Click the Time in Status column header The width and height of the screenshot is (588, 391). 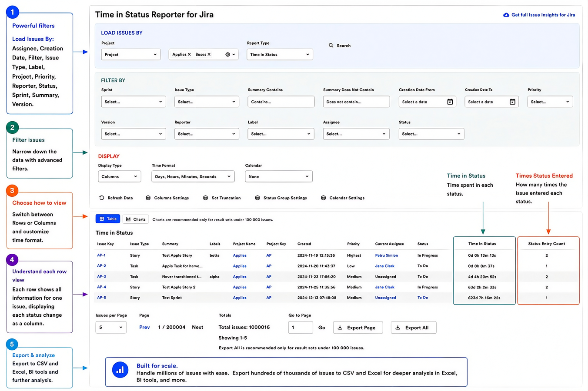(482, 244)
